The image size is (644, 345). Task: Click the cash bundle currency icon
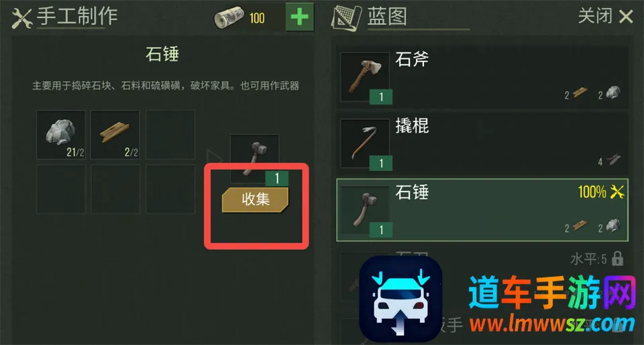(229, 17)
